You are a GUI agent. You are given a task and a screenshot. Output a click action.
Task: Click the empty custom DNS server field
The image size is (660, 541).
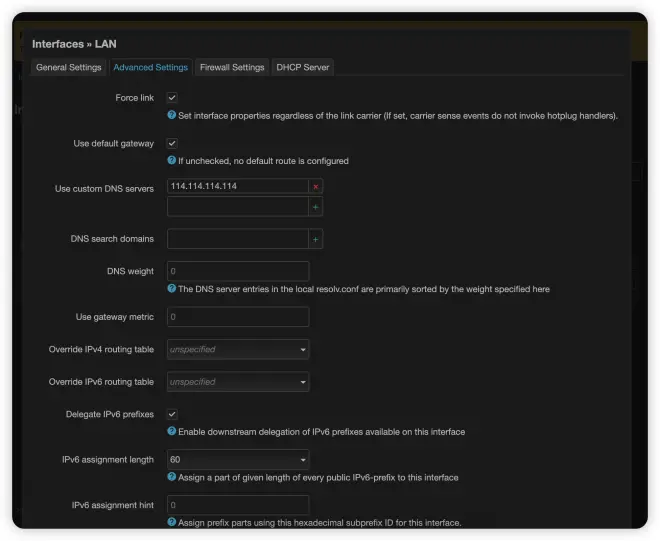[x=238, y=207]
